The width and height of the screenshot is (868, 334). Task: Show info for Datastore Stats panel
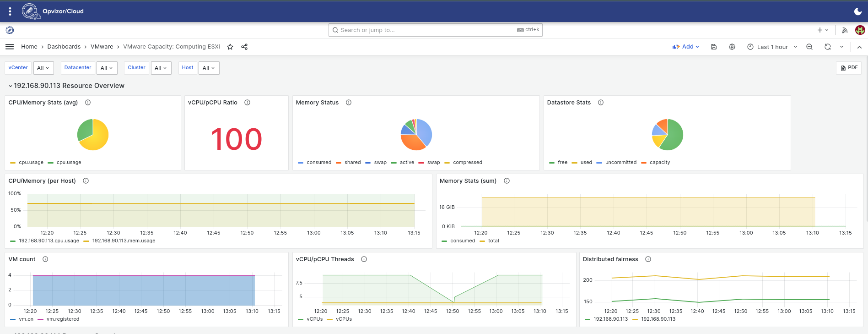[x=601, y=103]
